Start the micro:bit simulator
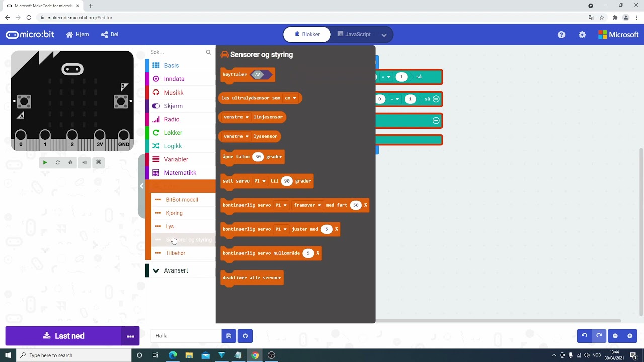 click(x=45, y=162)
